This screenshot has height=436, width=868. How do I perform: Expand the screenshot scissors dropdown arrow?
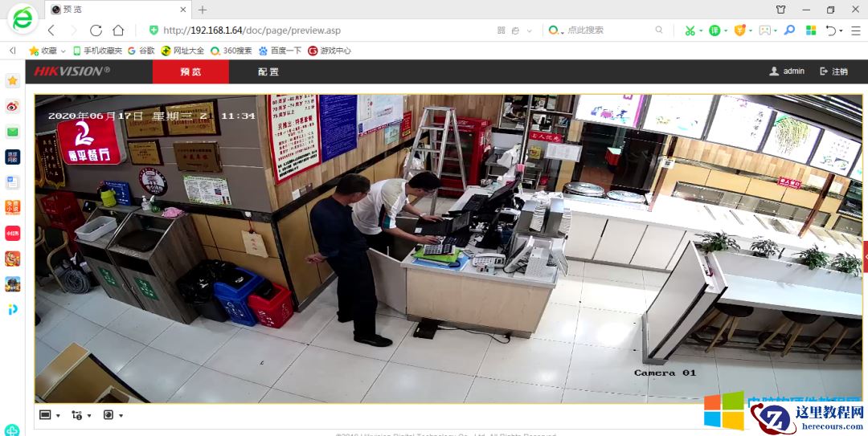tap(701, 31)
